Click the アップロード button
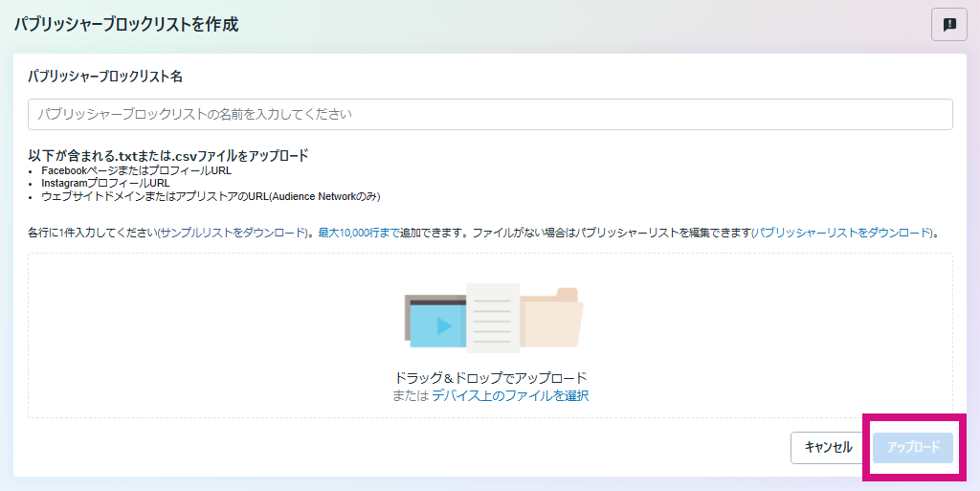Viewport: 980px width, 491px height. pyautogui.click(x=913, y=447)
